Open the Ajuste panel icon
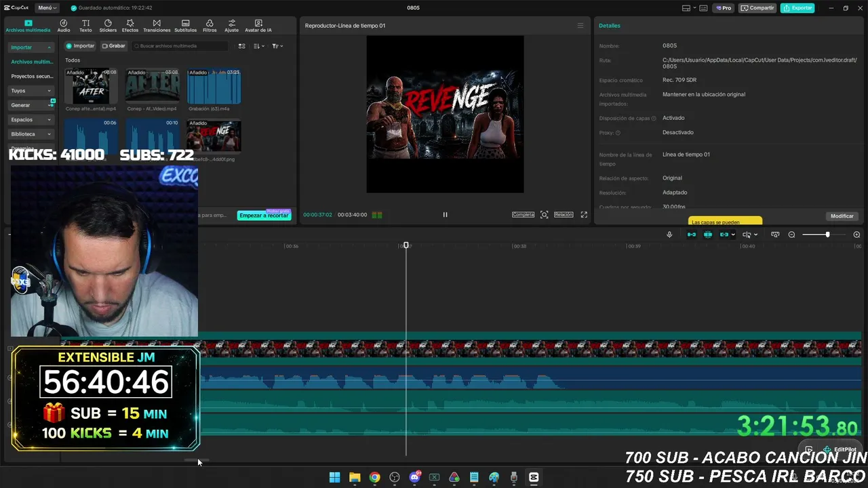The image size is (868, 488). (x=232, y=26)
